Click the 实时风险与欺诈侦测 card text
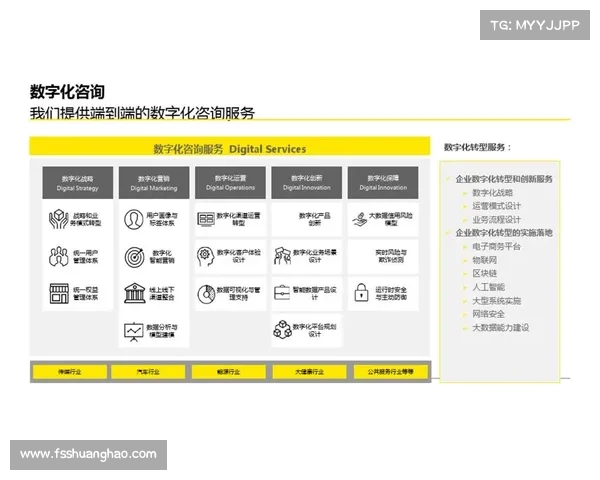The height and width of the screenshot is (480, 600). tap(391, 256)
